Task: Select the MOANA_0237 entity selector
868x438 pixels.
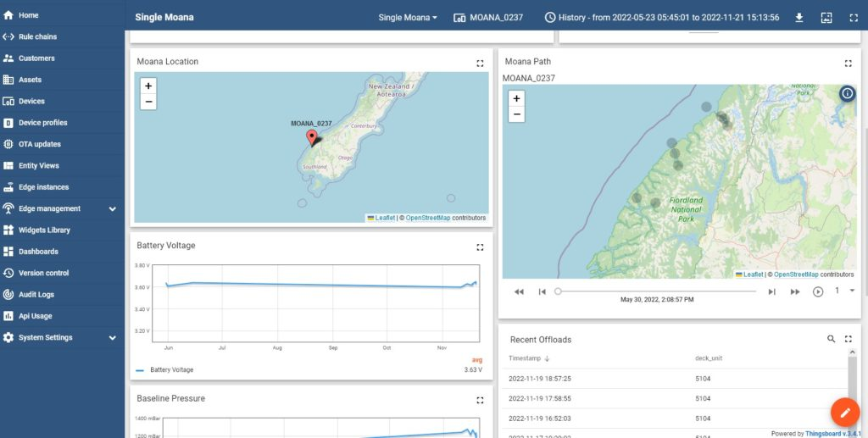Action: coord(488,17)
